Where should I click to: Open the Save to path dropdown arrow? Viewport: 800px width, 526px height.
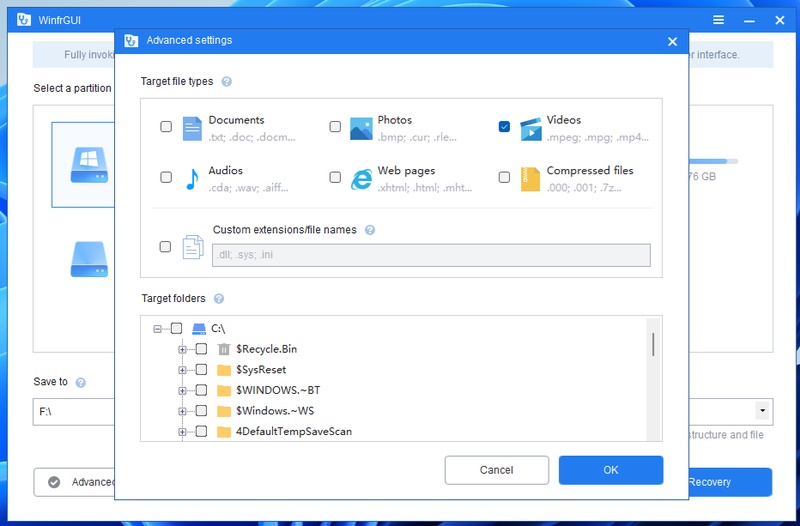pyautogui.click(x=762, y=411)
